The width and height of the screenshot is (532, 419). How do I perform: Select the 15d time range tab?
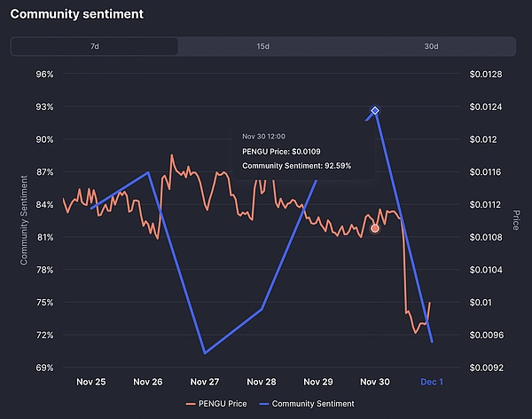(x=263, y=46)
